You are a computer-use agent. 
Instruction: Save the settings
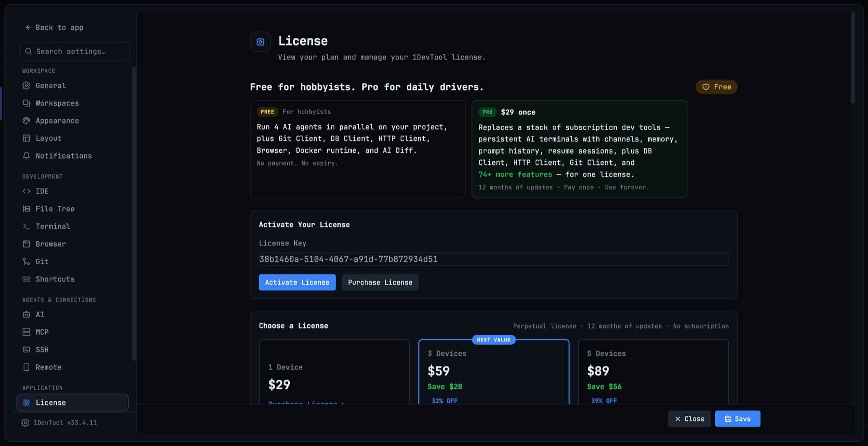coord(737,419)
